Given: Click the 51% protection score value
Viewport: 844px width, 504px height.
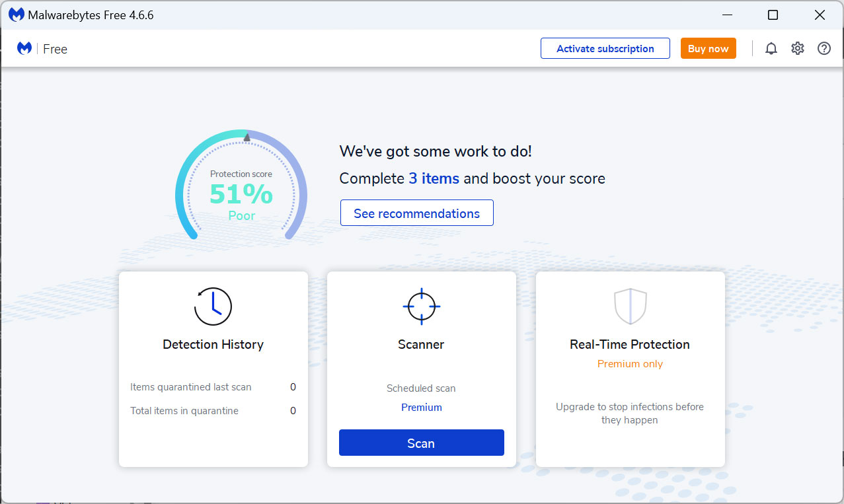Looking at the screenshot, I should (x=241, y=194).
